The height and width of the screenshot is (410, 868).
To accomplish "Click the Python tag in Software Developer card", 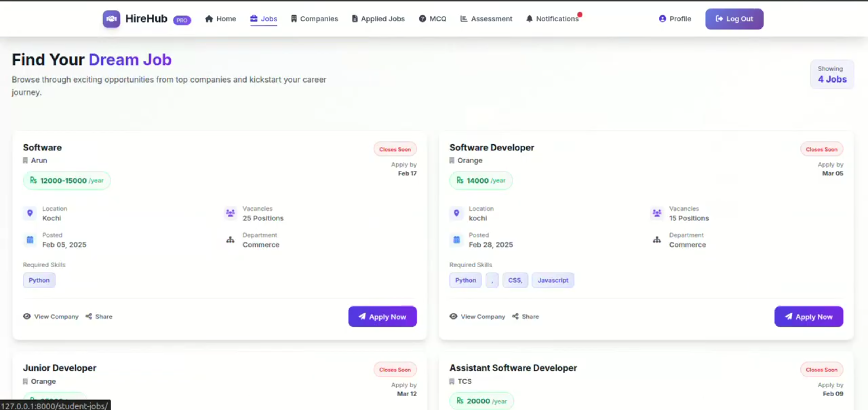I will (465, 280).
